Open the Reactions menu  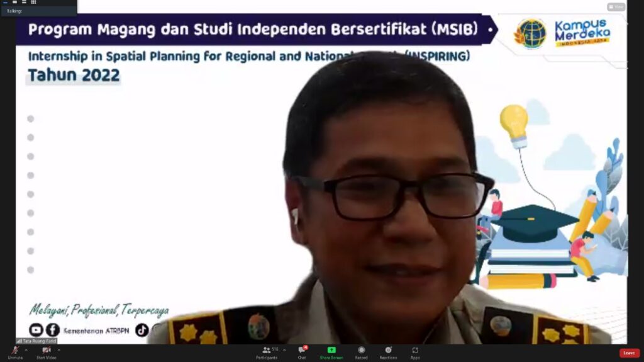tap(388, 351)
